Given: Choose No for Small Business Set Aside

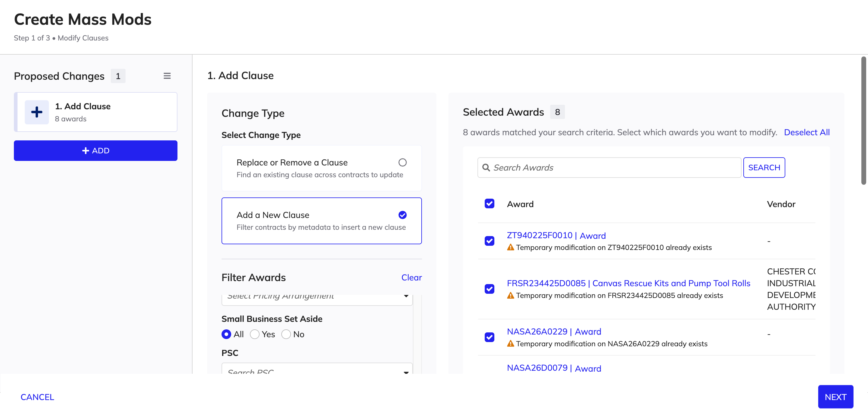Looking at the screenshot, I should coord(286,334).
